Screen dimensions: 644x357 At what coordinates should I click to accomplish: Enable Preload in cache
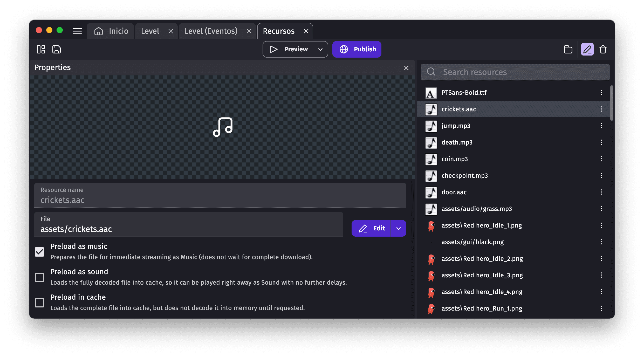point(39,303)
